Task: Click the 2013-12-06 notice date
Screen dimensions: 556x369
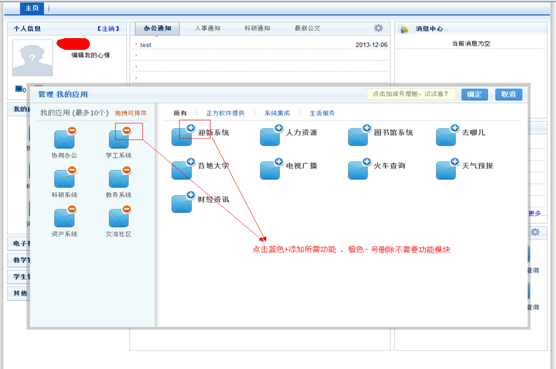Action: tap(371, 45)
